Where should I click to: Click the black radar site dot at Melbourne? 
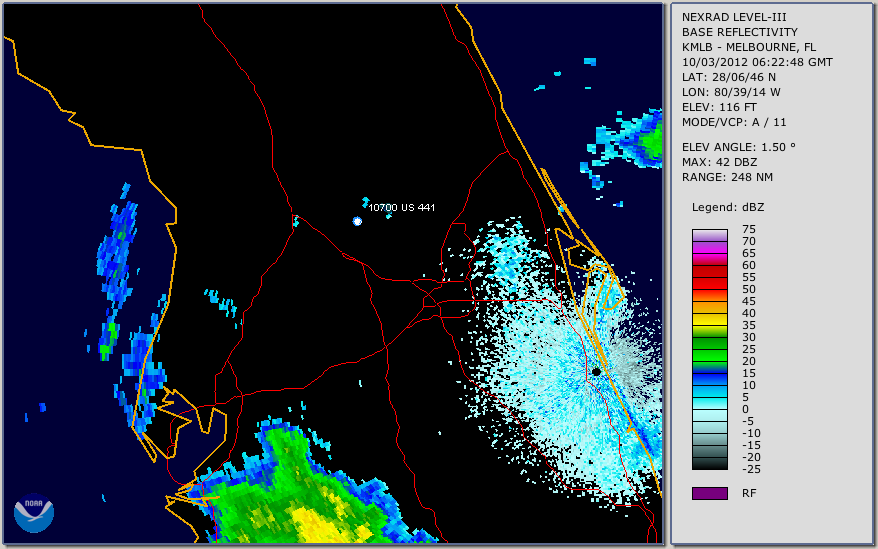pyautogui.click(x=596, y=371)
